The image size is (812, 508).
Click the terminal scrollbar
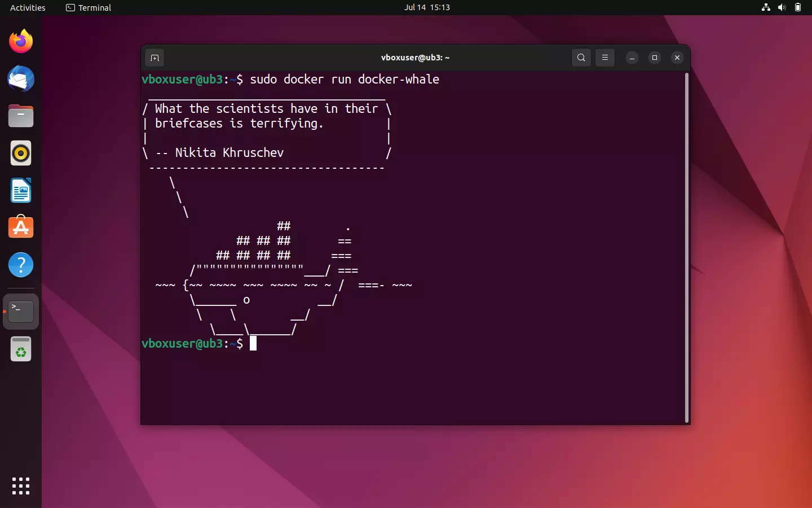(686, 248)
